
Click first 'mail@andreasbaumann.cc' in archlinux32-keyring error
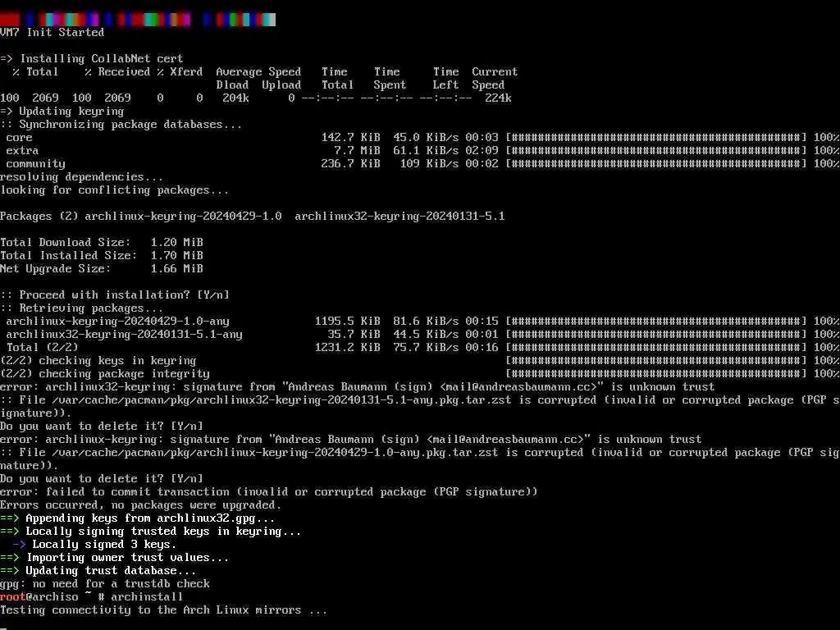point(518,387)
